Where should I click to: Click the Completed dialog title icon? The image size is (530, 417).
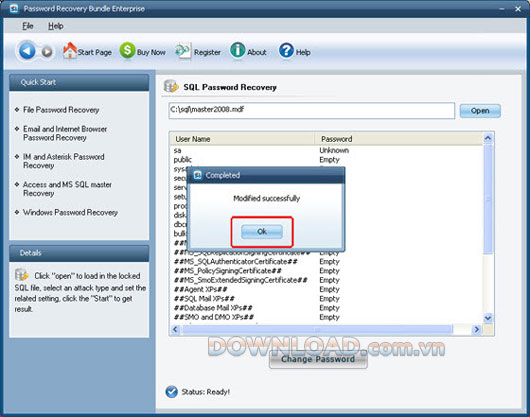click(x=198, y=175)
